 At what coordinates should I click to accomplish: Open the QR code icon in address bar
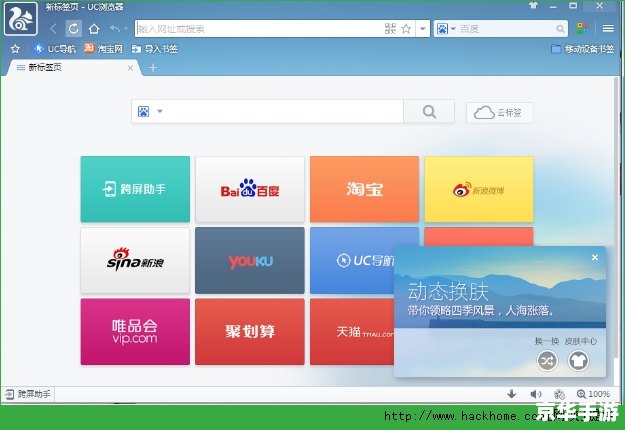point(390,29)
